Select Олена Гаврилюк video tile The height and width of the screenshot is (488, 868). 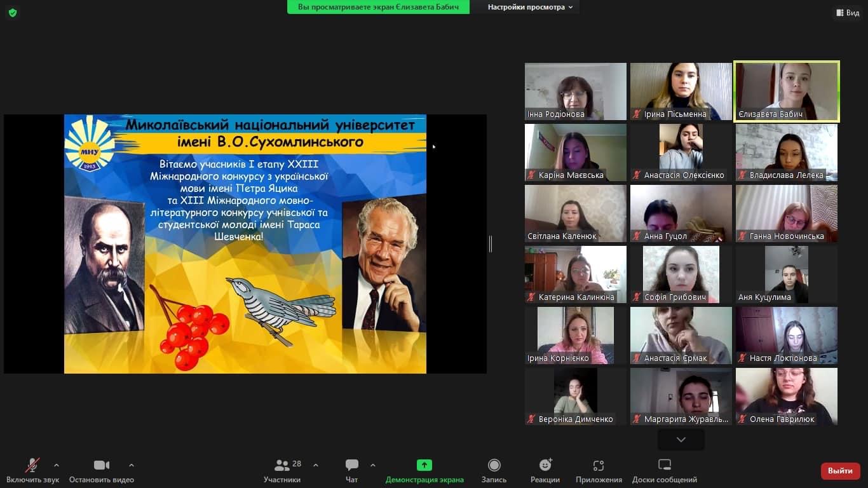point(787,396)
